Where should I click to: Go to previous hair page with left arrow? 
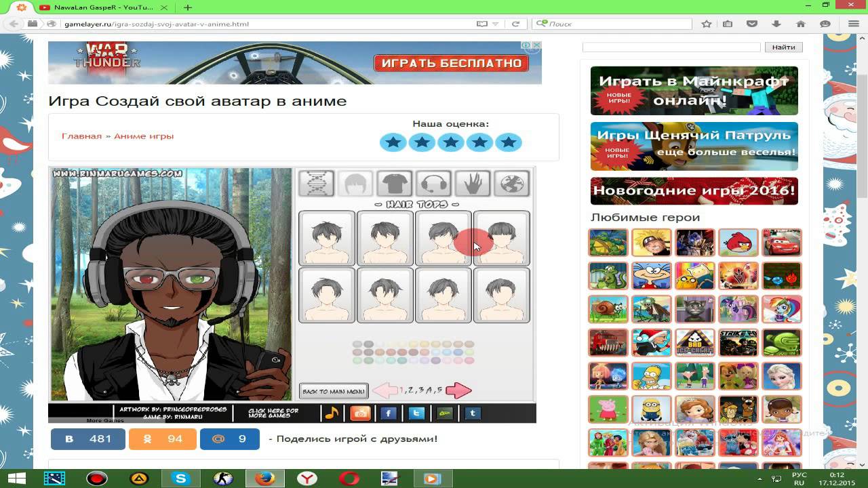tap(385, 390)
